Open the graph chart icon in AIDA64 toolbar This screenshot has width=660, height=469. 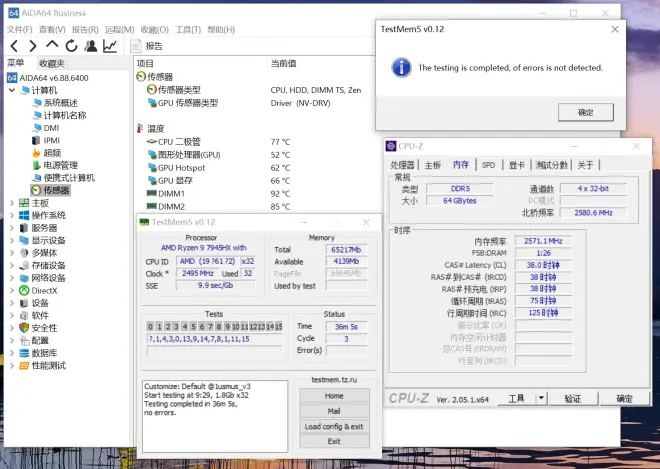110,46
